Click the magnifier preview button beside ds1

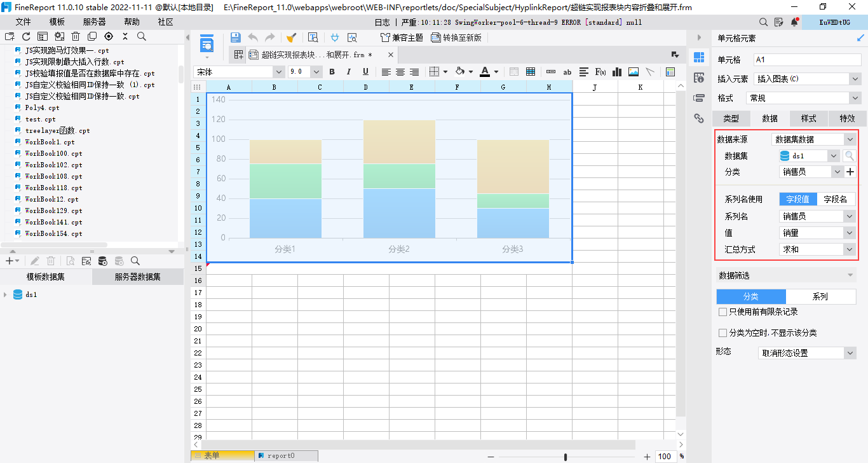pyautogui.click(x=850, y=155)
